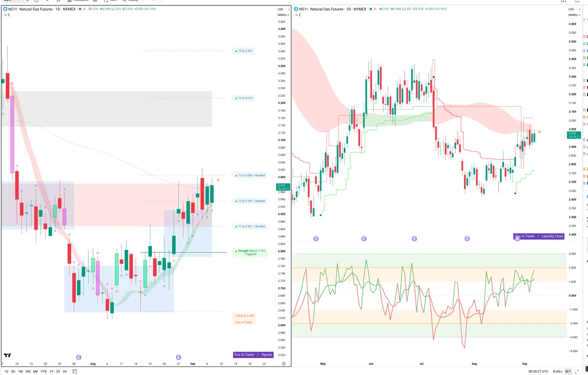The width and height of the screenshot is (588, 375).
Task: Open the chart settings gear icon
Action: tap(284, 364)
